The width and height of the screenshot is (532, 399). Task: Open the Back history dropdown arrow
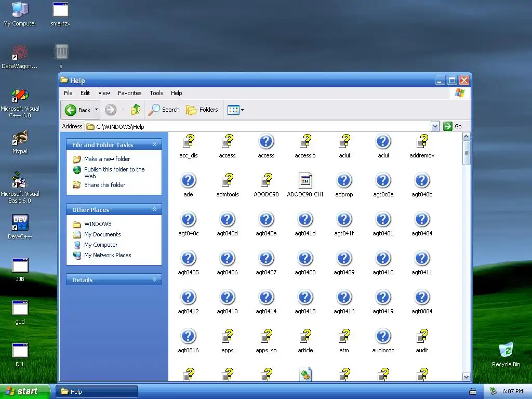click(x=96, y=110)
